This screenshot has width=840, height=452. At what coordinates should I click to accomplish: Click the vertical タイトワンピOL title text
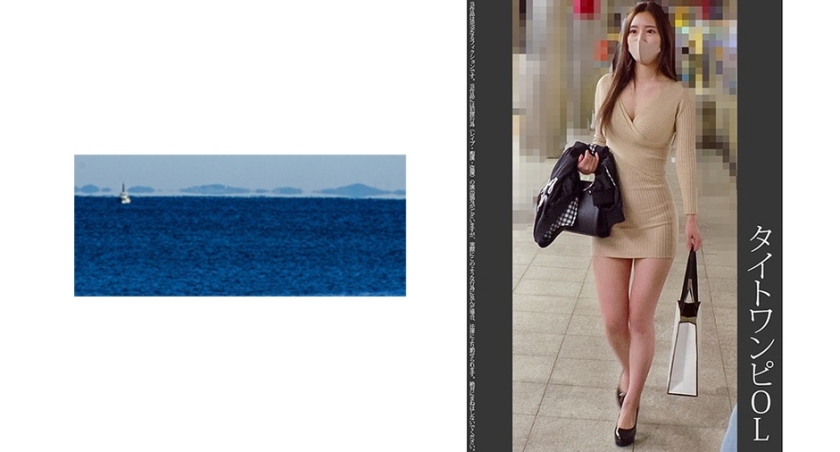[759, 331]
